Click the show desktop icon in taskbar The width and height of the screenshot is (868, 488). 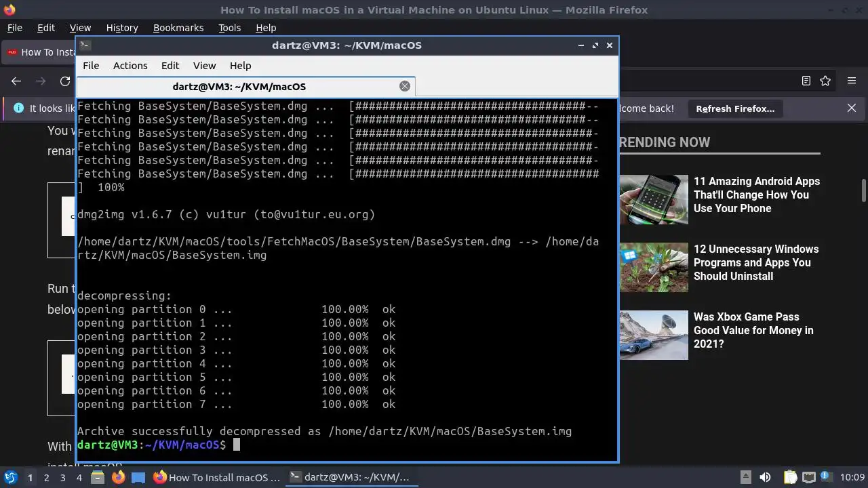(138, 478)
